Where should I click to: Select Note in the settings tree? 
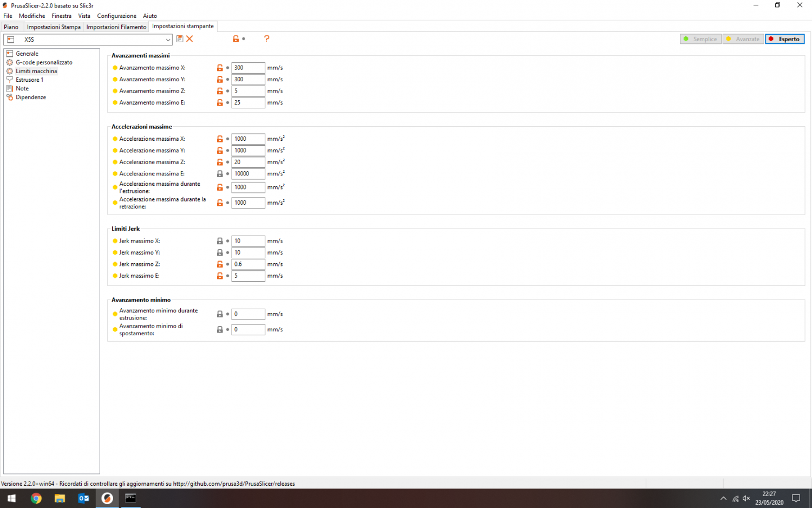tap(22, 88)
